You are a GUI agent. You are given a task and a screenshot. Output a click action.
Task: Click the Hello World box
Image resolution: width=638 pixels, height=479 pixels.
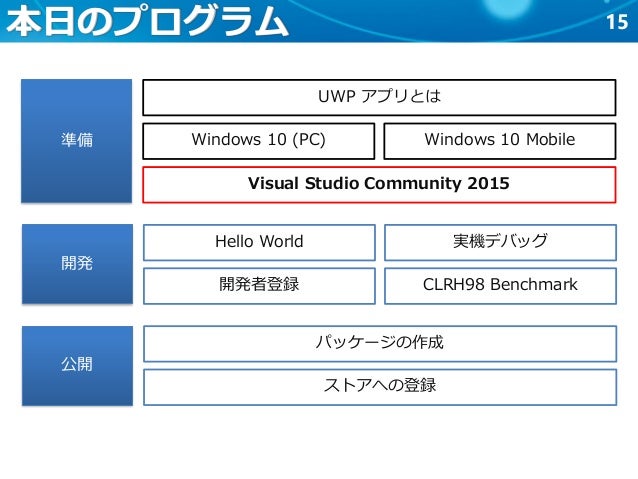tap(259, 243)
